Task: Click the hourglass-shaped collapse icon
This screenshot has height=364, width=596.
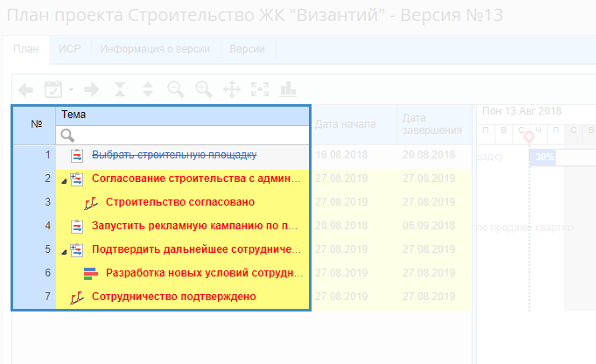Action: 120,89
